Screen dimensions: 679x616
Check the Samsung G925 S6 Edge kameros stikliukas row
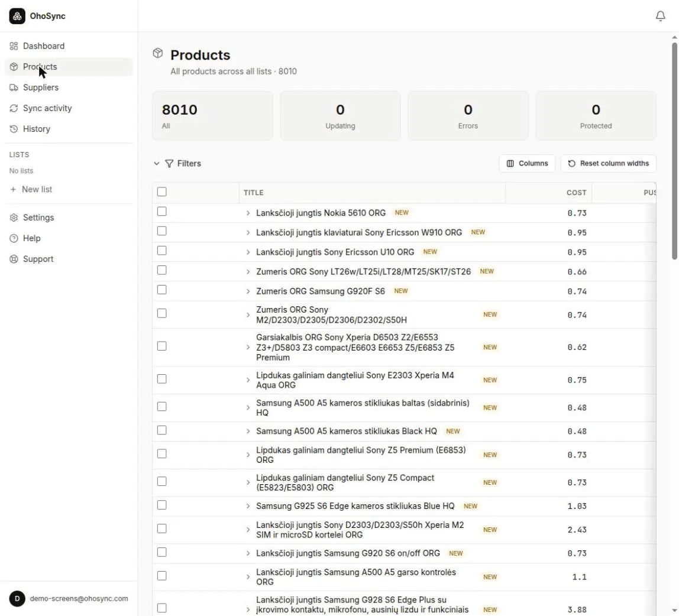point(162,505)
